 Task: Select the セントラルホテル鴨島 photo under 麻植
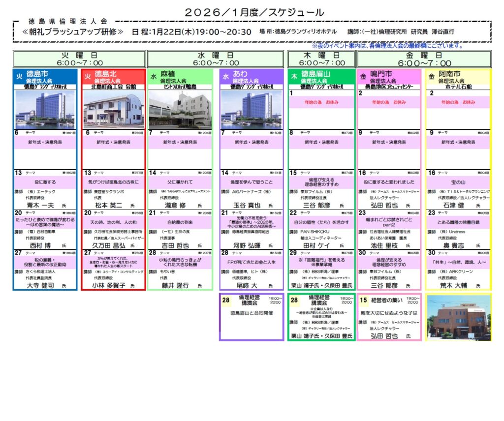180,109
